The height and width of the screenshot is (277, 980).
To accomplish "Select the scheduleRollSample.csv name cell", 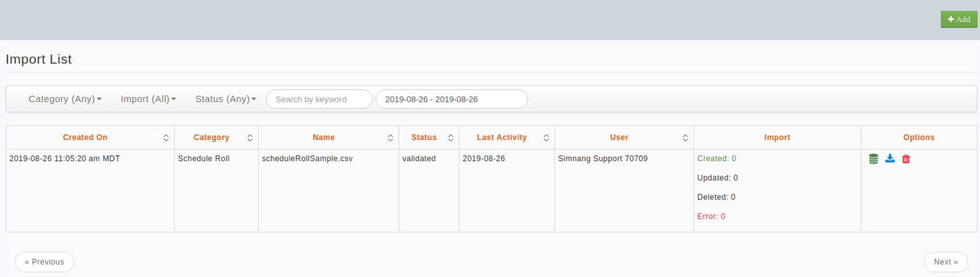I will 307,159.
